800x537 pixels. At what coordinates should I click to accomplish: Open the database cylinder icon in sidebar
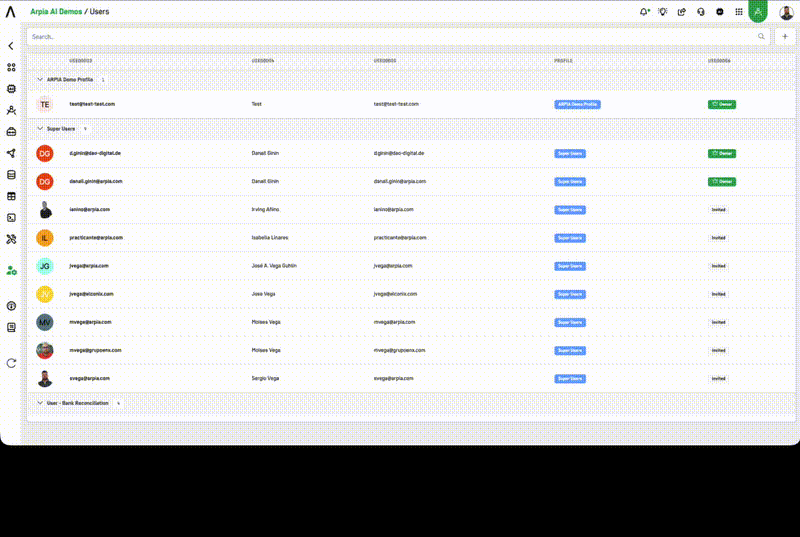point(11,175)
